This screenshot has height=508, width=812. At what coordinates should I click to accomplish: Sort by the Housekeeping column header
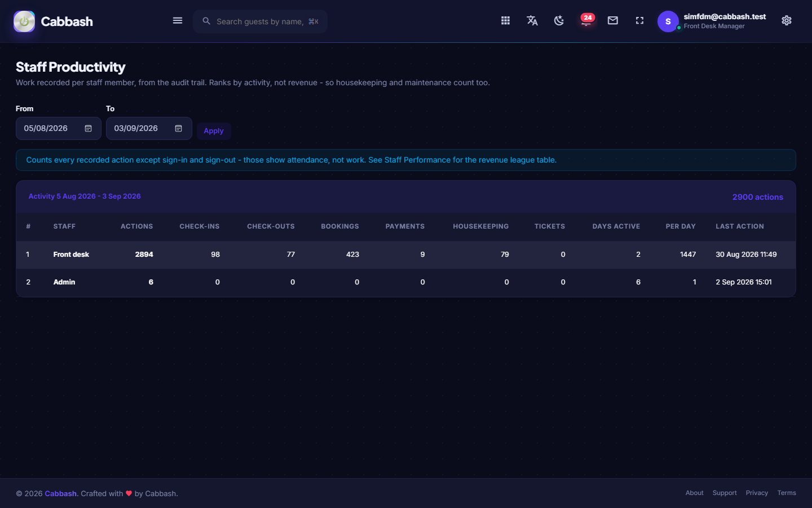(481, 226)
